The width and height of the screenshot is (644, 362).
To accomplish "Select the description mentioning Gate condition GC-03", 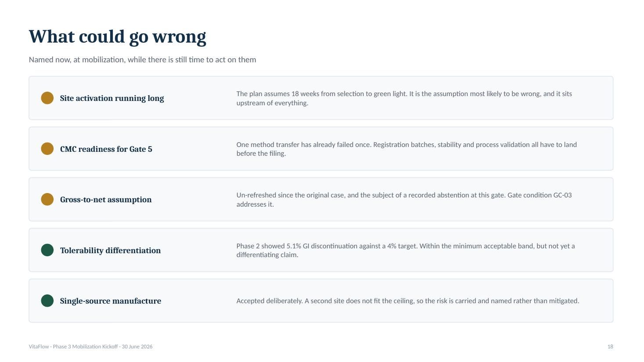I will pos(404,200).
